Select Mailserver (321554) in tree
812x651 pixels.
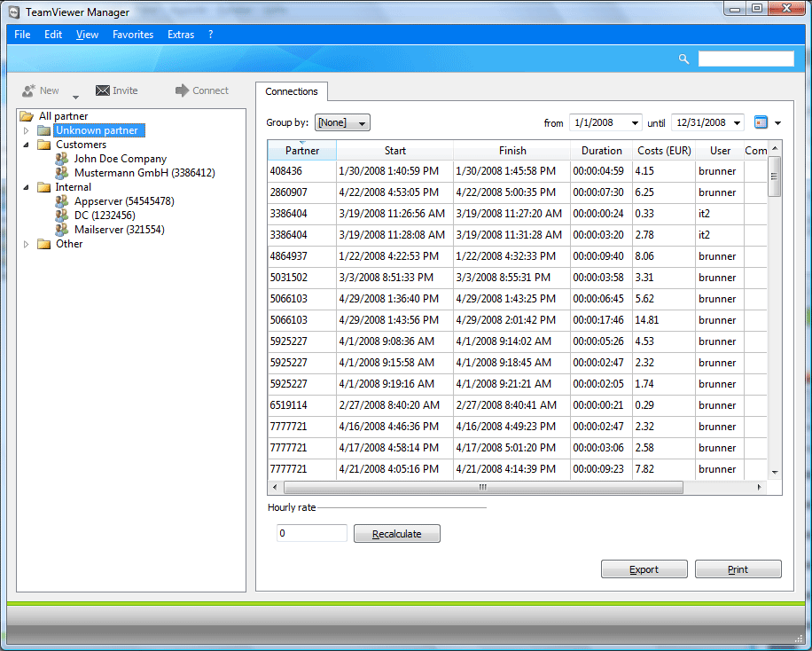(x=119, y=230)
